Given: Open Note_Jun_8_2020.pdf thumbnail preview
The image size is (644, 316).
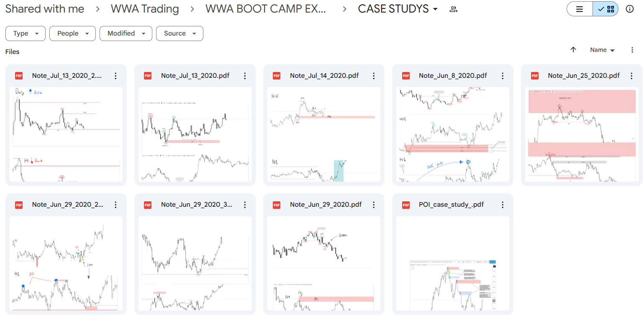Looking at the screenshot, I should (452, 134).
